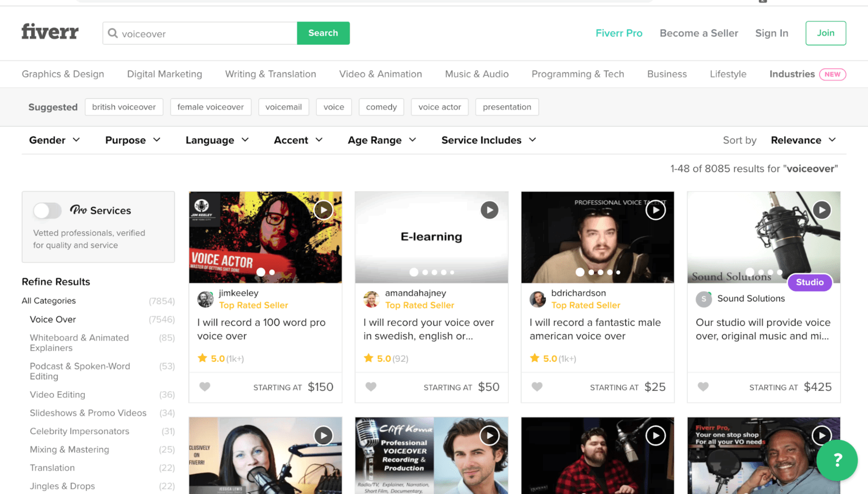Open bdrichardson's profile avatar
Viewport: 868px width, 494px height.
(538, 299)
